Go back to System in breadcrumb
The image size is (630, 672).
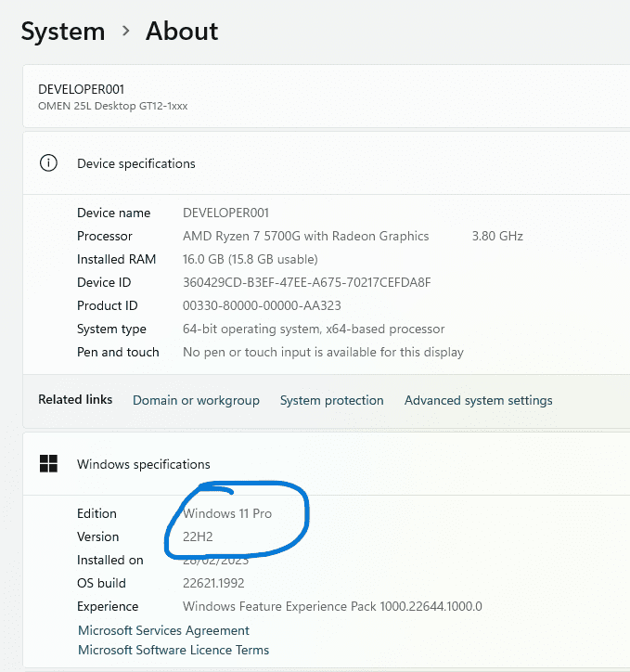tap(63, 32)
